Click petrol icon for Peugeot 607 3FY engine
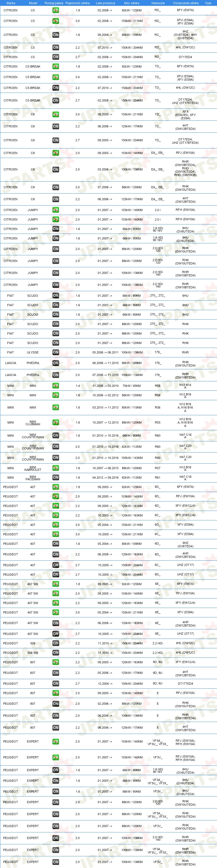217x868 pixels. click(x=55, y=662)
